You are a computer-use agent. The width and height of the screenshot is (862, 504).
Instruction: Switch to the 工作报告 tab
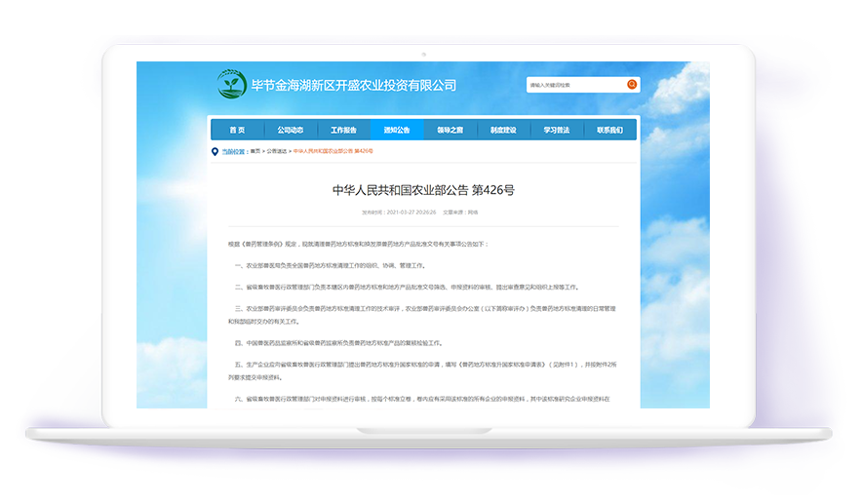(x=343, y=130)
